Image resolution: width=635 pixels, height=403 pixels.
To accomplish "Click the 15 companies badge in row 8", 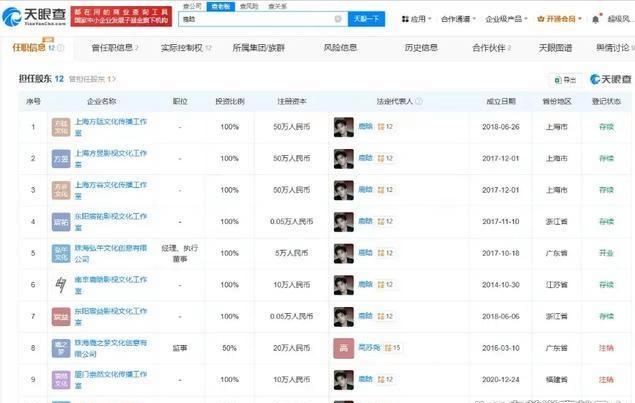I will [392, 348].
